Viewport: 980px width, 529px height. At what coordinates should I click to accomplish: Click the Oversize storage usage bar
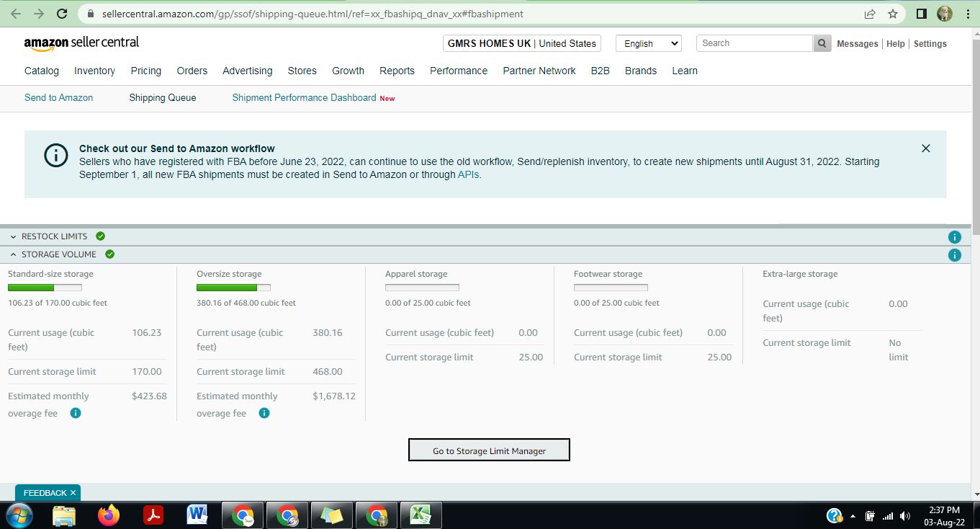pos(233,288)
